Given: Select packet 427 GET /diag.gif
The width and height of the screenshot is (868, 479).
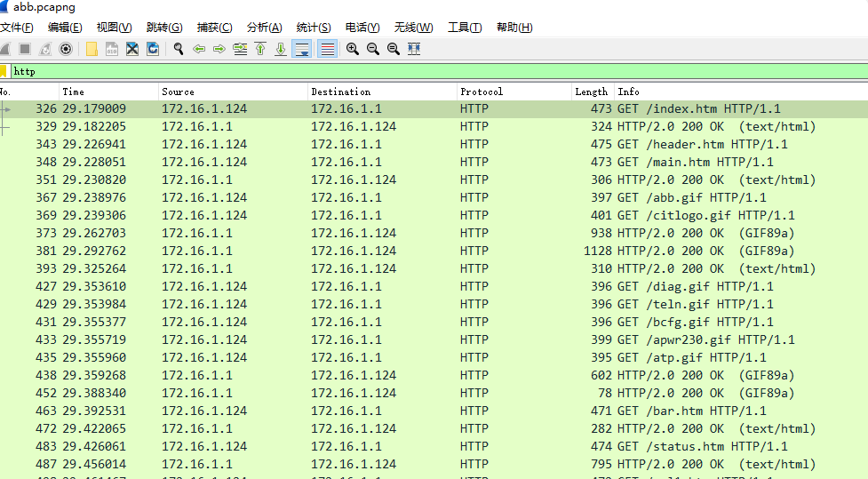Looking at the screenshot, I should [434, 286].
